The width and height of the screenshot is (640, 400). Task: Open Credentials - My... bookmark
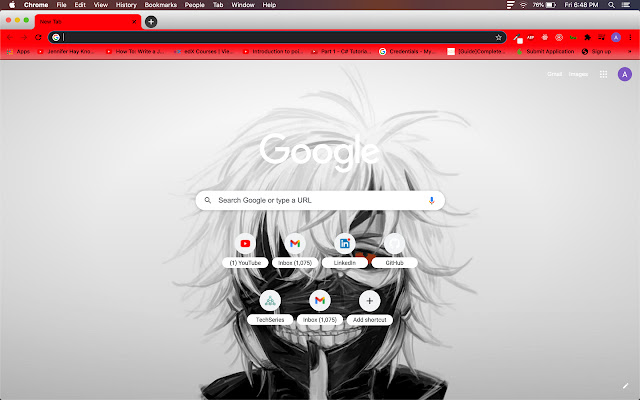pos(407,51)
